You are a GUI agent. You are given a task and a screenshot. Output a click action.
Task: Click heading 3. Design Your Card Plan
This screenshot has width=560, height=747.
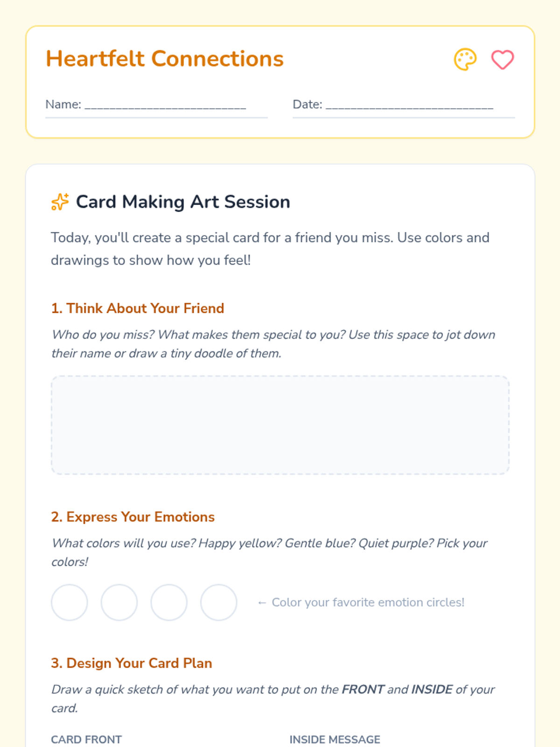point(132,663)
